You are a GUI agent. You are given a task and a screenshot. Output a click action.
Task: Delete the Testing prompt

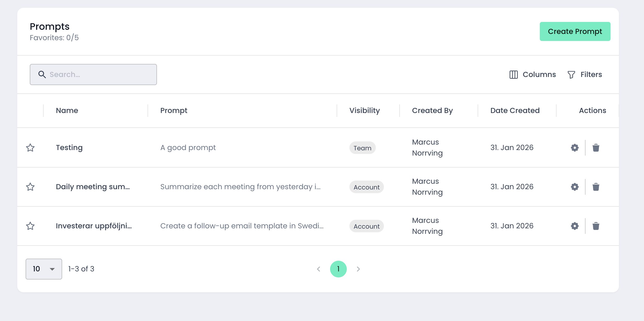(596, 148)
